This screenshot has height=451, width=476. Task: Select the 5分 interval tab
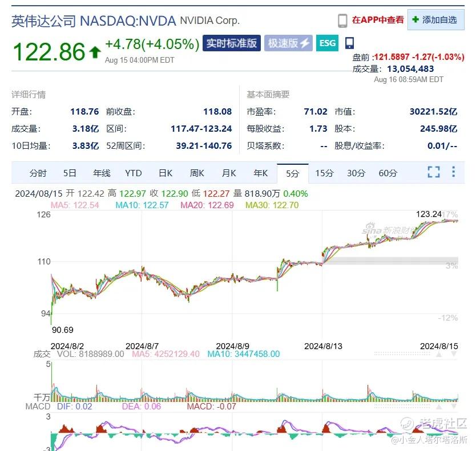[293, 173]
